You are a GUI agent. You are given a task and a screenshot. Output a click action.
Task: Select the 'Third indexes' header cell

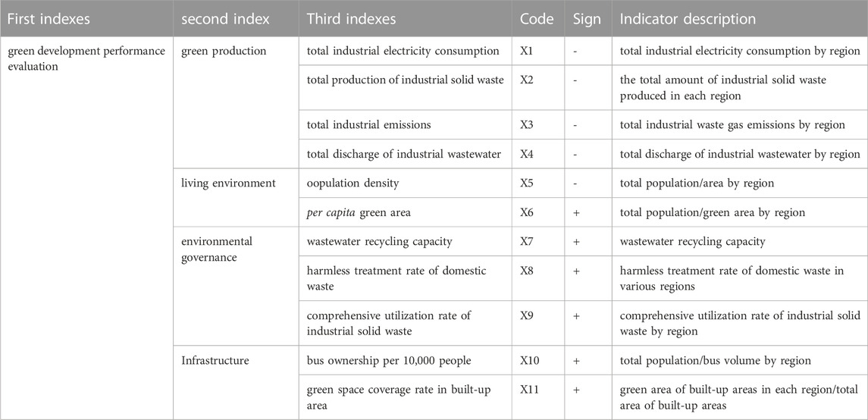pos(406,18)
